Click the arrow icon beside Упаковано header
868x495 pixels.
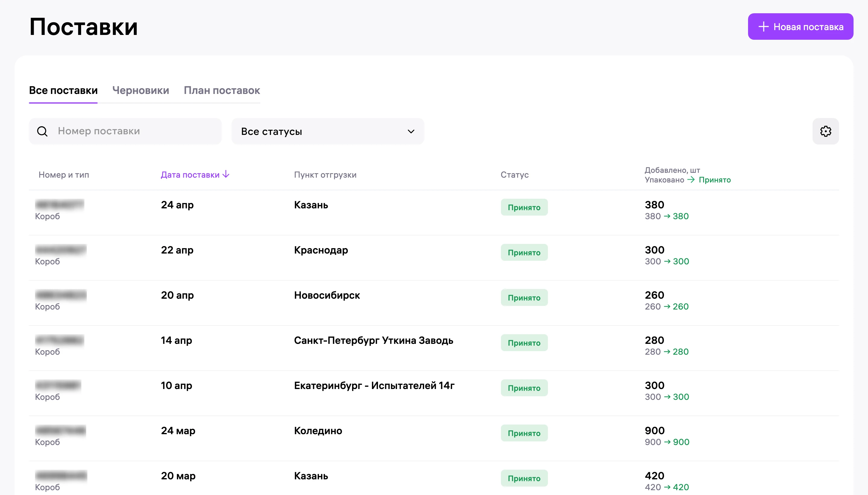pyautogui.click(x=691, y=179)
